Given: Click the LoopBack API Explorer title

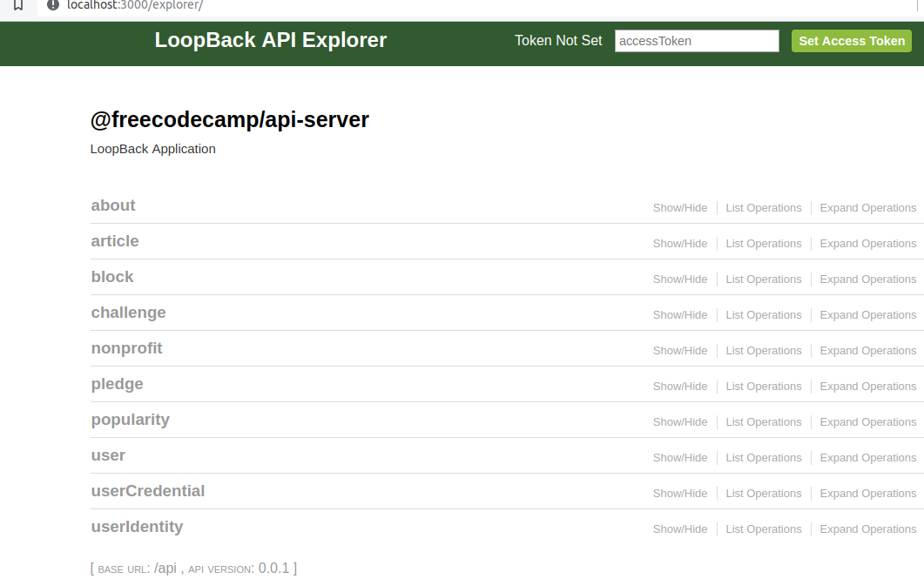Looking at the screenshot, I should [271, 40].
